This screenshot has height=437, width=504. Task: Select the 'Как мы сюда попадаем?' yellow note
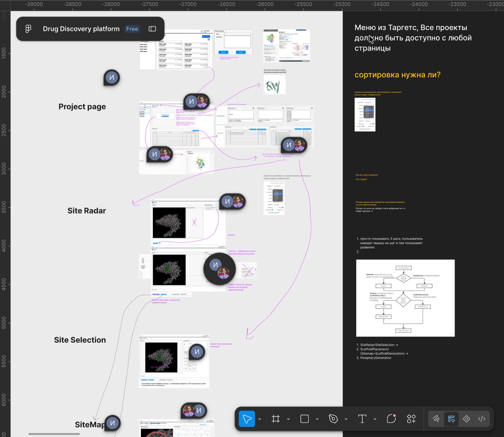point(367,175)
